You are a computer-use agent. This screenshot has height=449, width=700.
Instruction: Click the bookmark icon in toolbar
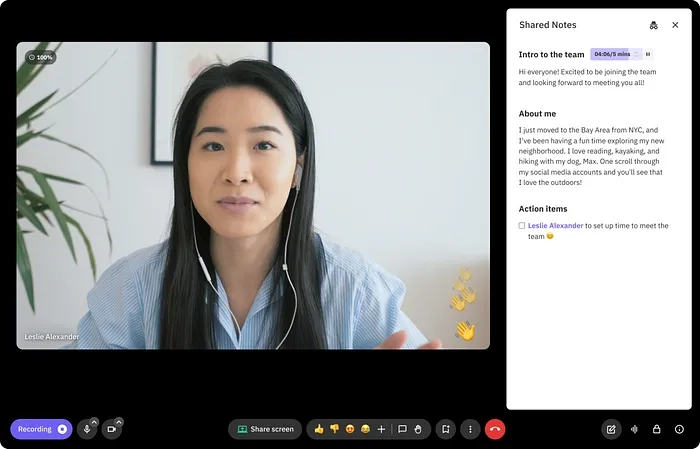[445, 429]
